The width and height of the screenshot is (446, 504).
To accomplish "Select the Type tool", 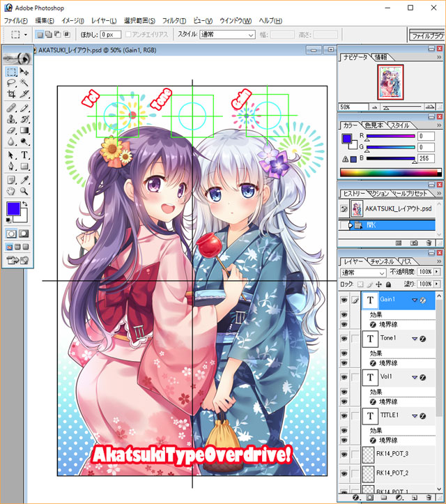I will tap(24, 155).
